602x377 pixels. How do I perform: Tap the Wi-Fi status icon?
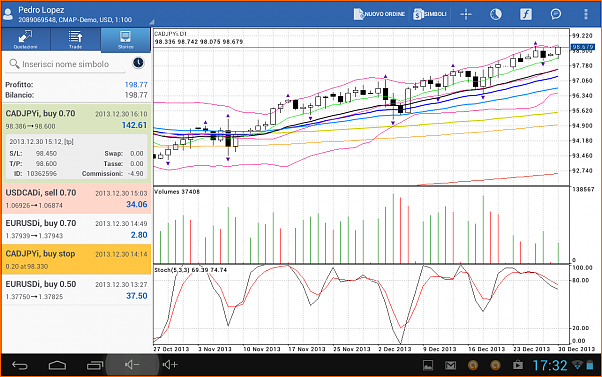point(577,365)
